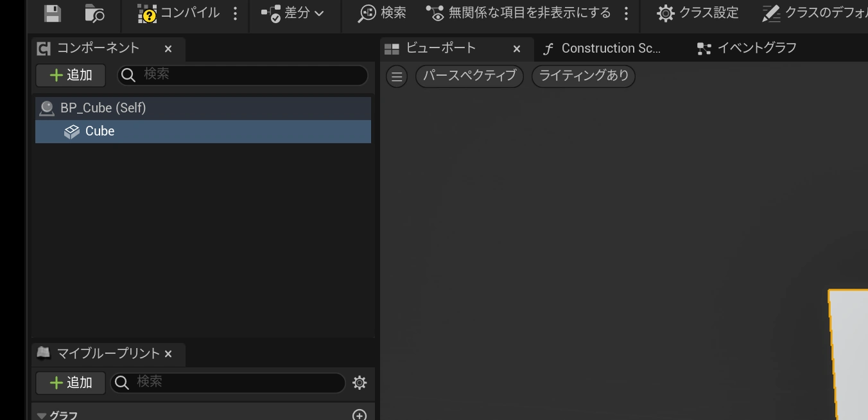Open My Blueprint settings gear icon
Screen dimensions: 868x420
[360, 383]
